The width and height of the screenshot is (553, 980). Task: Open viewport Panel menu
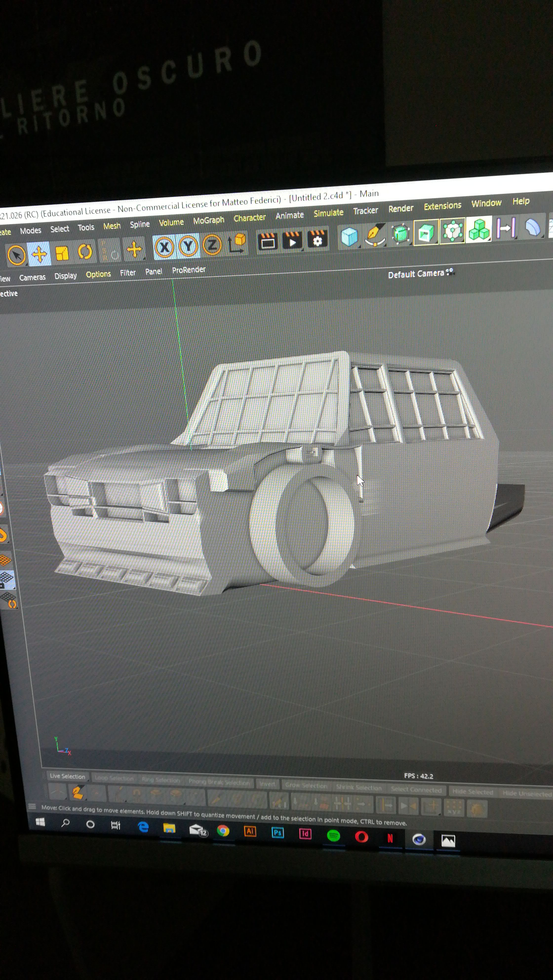pos(154,272)
